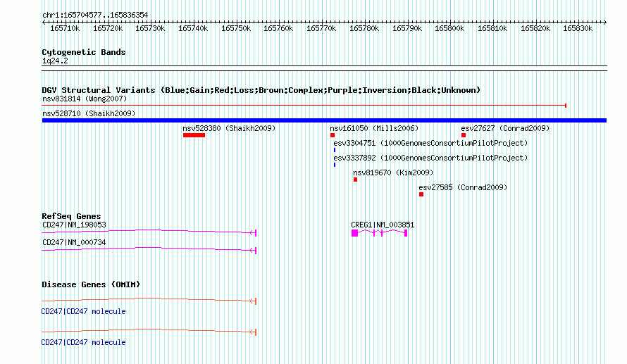Image resolution: width=627 pixels, height=364 pixels.
Task: Select the first orange OMIM CD247 gene line
Action: coord(149,300)
